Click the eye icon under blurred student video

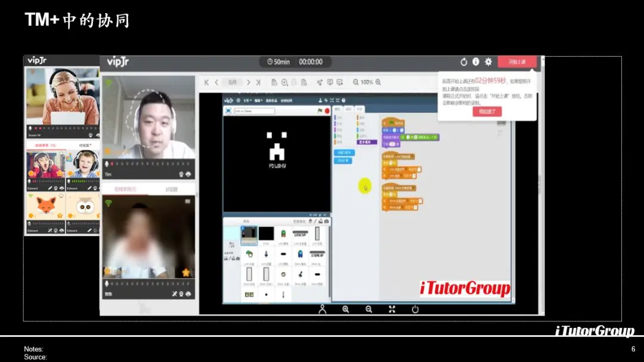tap(188, 294)
